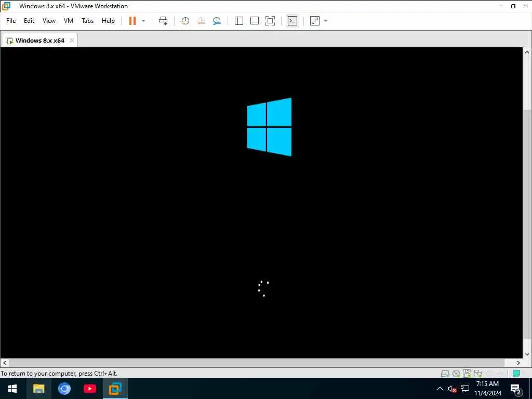Open Chrome browser from the taskbar
The width and height of the screenshot is (532, 399).
pyautogui.click(x=64, y=389)
